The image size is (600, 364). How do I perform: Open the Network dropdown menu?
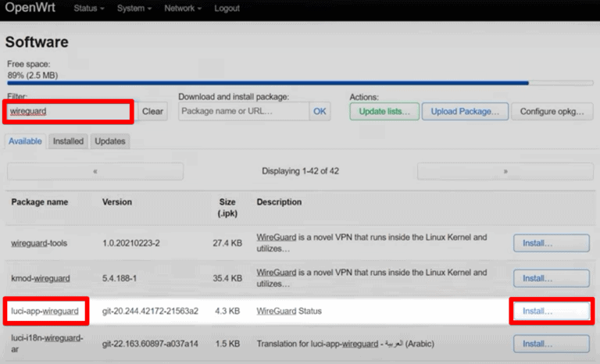pos(183,8)
